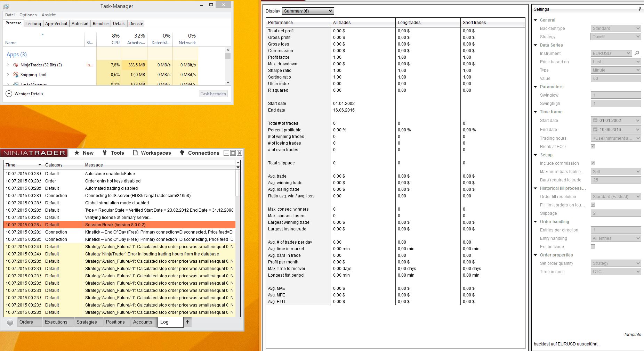Screen dimensions: 644x351
Task: Open the Tools menu icon in NinjaTrader
Action: pyautogui.click(x=105, y=153)
